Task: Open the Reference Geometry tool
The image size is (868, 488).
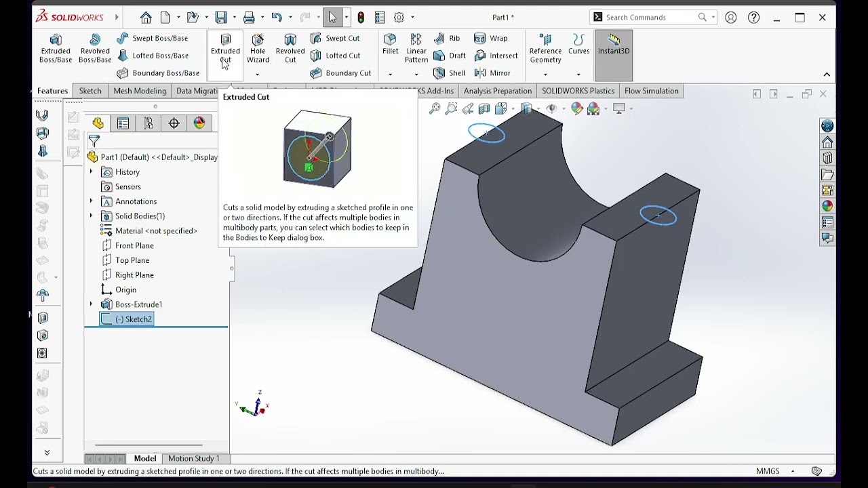Action: [x=545, y=49]
